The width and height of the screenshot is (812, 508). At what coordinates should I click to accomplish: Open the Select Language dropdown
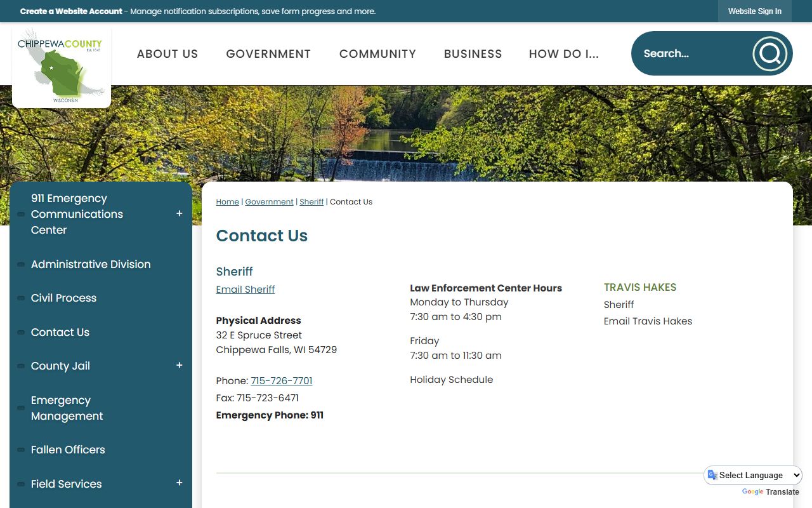tap(754, 475)
